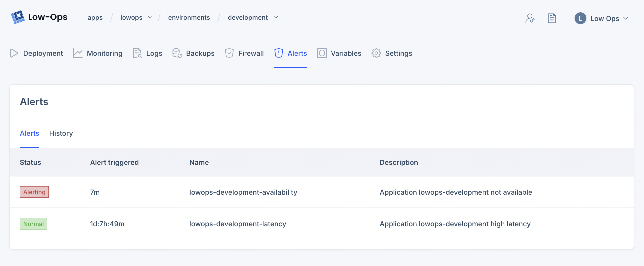
Task: Click the Normal status badge
Action: coord(34,224)
